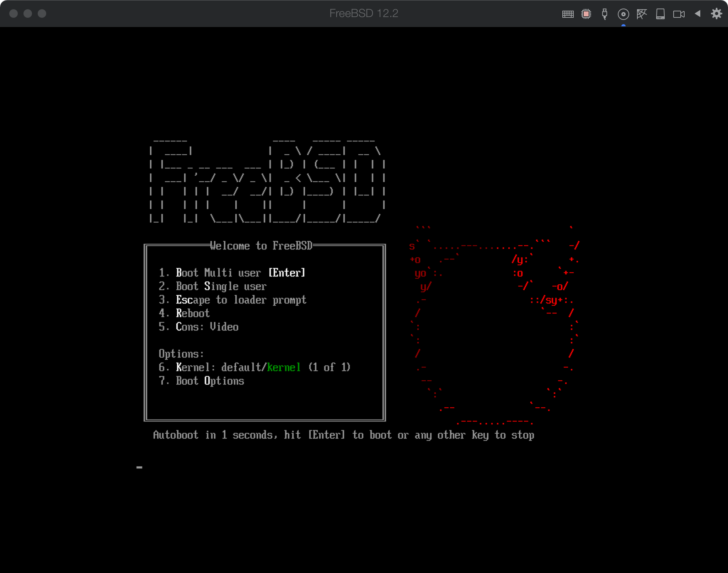Open the network spiderweb icon

642,14
